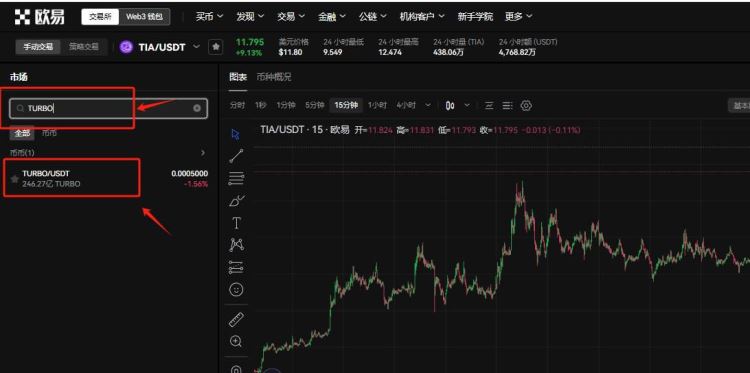Image resolution: width=750 pixels, height=373 pixels.
Task: Clear the search text
Action: [197, 109]
